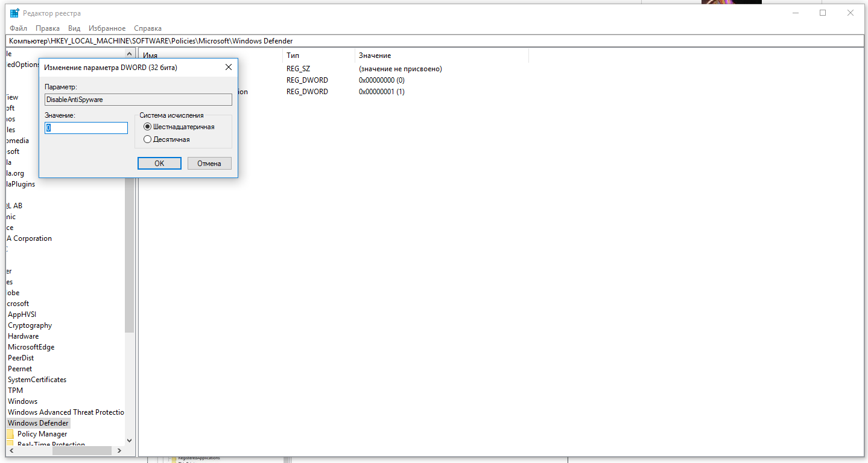868x463 pixels.
Task: Click the Registry Editor icon in the title bar
Action: click(x=13, y=12)
